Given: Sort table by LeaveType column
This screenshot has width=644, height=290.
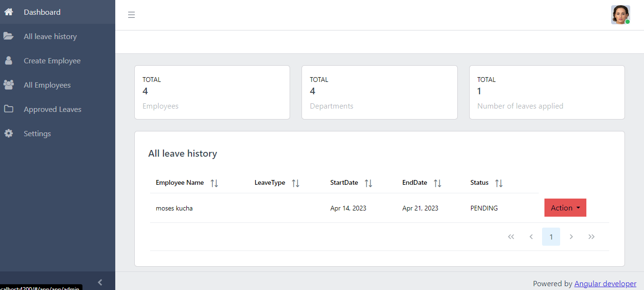Looking at the screenshot, I should [295, 183].
